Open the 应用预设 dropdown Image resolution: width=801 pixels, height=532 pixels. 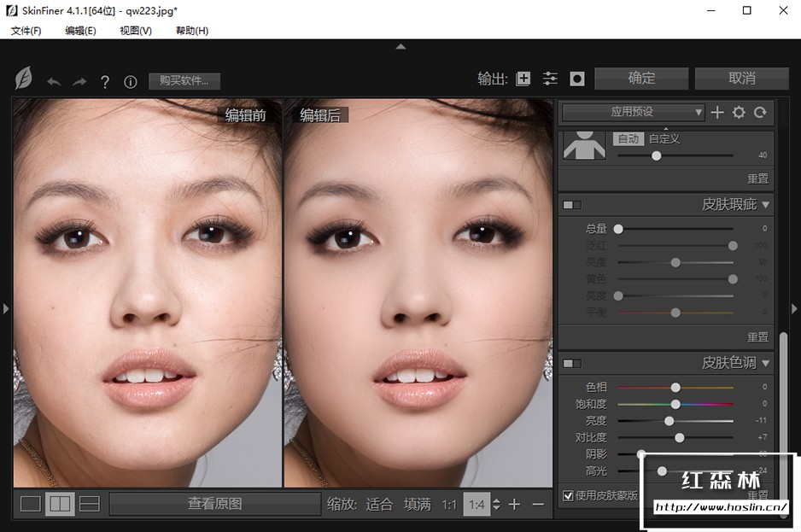pyautogui.click(x=633, y=112)
